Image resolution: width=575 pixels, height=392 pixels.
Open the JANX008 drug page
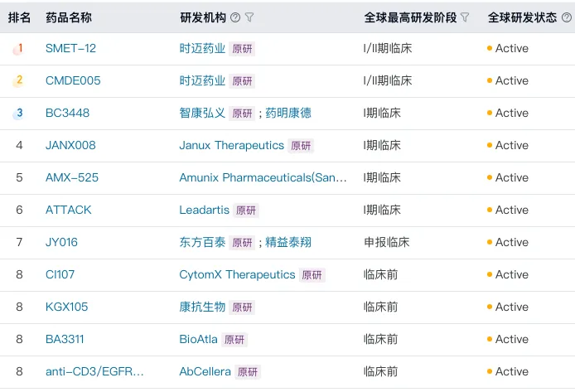70,146
